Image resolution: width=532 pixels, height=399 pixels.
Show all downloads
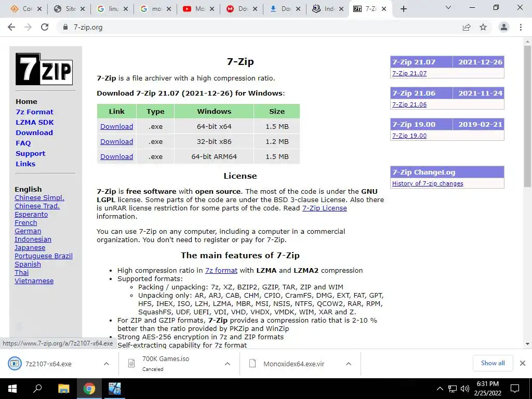pyautogui.click(x=493, y=363)
